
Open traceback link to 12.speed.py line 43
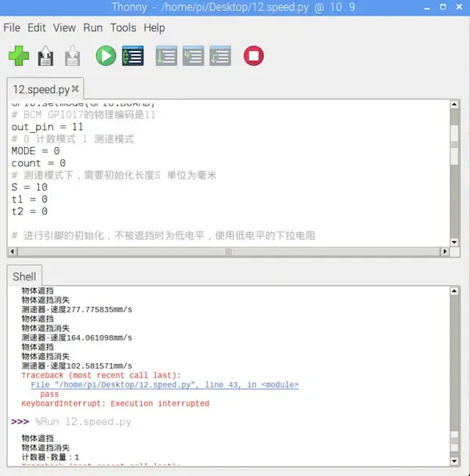[x=164, y=384]
